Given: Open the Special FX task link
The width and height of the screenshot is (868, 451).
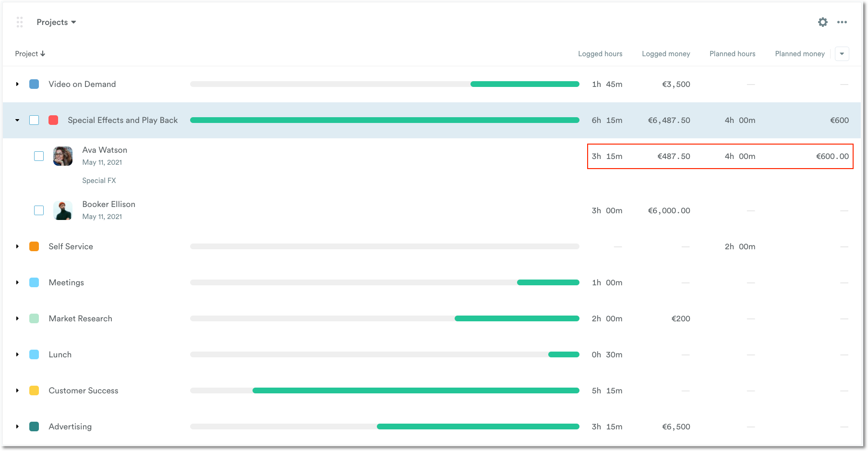Looking at the screenshot, I should [99, 180].
